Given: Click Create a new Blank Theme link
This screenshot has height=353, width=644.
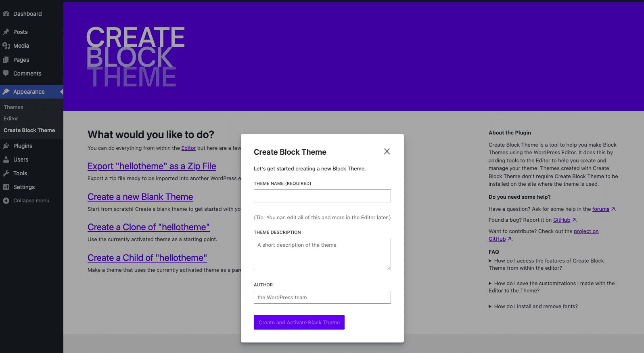Looking at the screenshot, I should pos(140,197).
